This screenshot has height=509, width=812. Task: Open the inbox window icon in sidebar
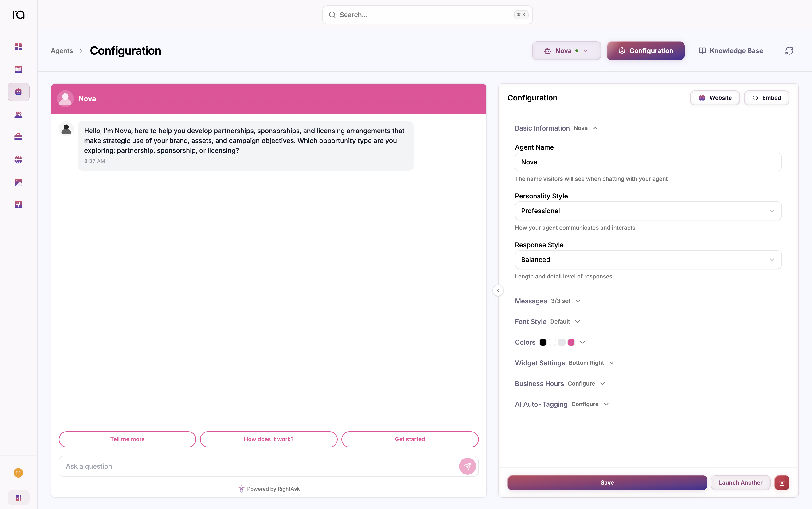click(18, 69)
